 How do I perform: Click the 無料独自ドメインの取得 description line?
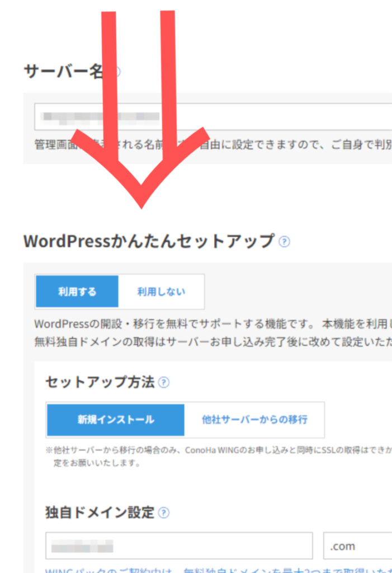213,342
